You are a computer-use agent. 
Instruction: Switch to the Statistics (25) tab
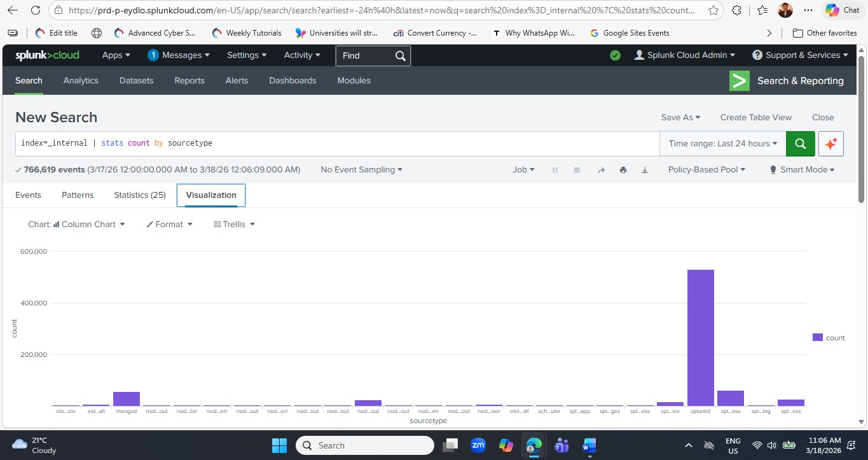pyautogui.click(x=139, y=195)
